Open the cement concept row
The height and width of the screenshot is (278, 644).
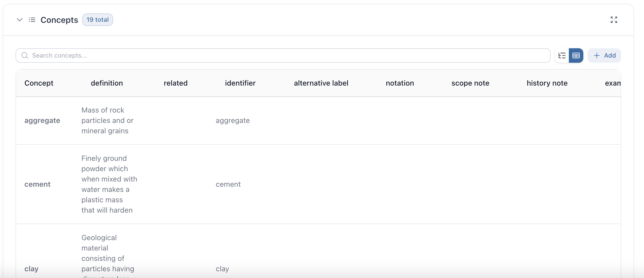point(38,184)
